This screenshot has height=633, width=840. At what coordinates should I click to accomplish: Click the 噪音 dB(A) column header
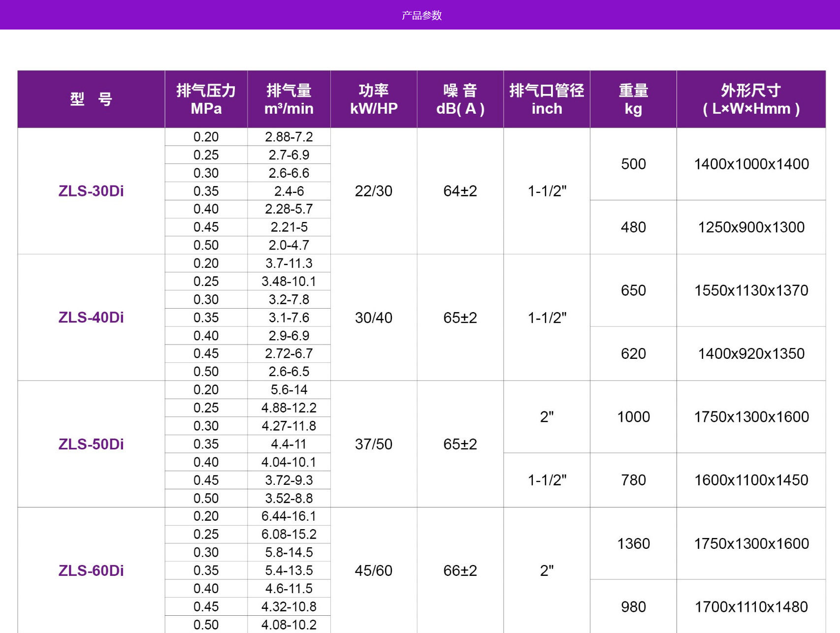pos(460,99)
